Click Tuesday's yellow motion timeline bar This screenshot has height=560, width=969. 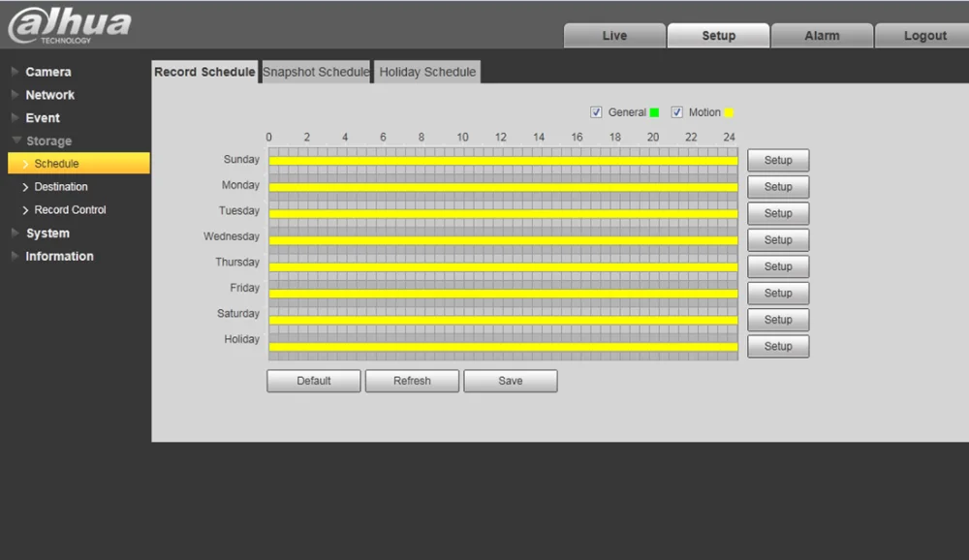(503, 214)
